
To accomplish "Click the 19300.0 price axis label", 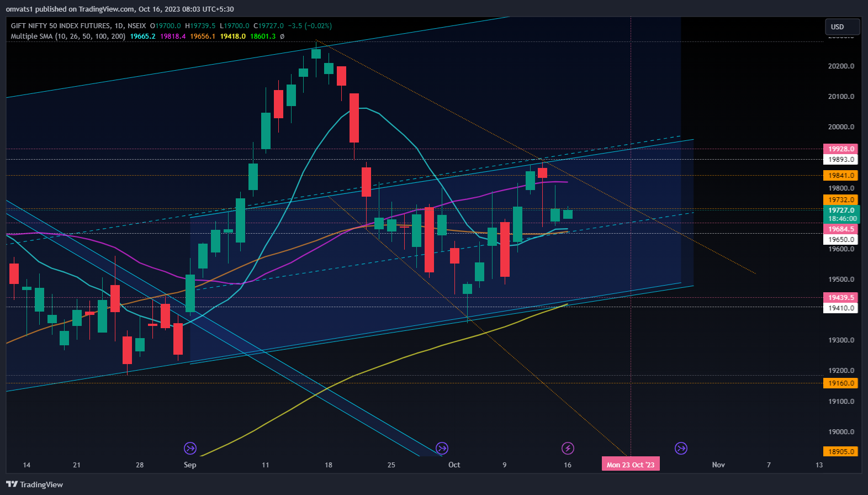I will (x=841, y=340).
